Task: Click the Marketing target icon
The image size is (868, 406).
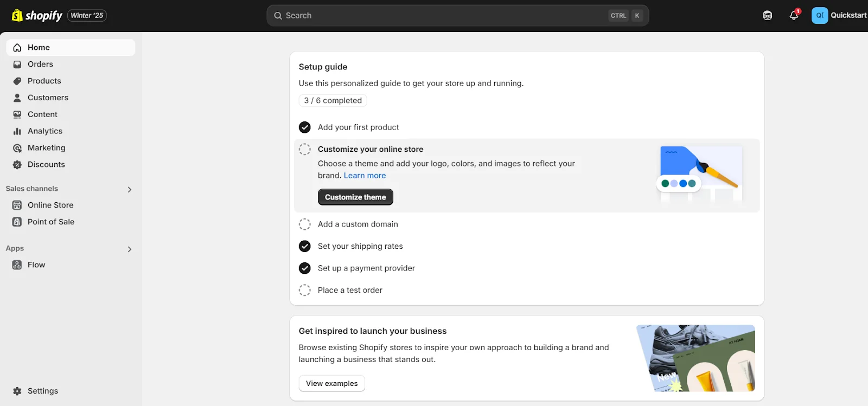Action: (17, 149)
